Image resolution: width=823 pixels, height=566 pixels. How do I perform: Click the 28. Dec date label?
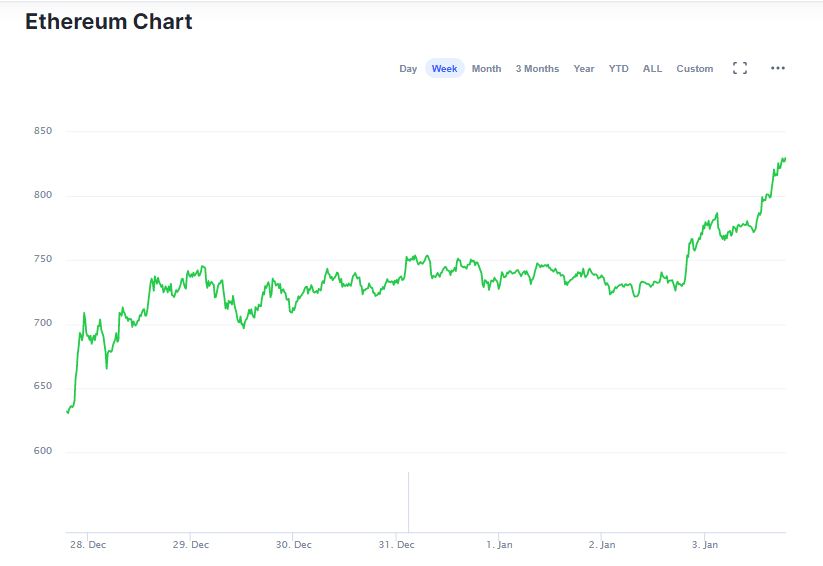click(x=88, y=545)
